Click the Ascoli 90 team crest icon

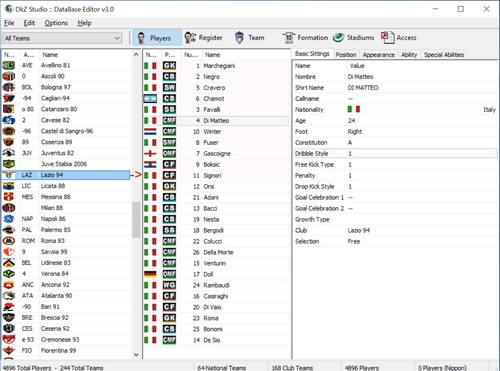click(9, 76)
